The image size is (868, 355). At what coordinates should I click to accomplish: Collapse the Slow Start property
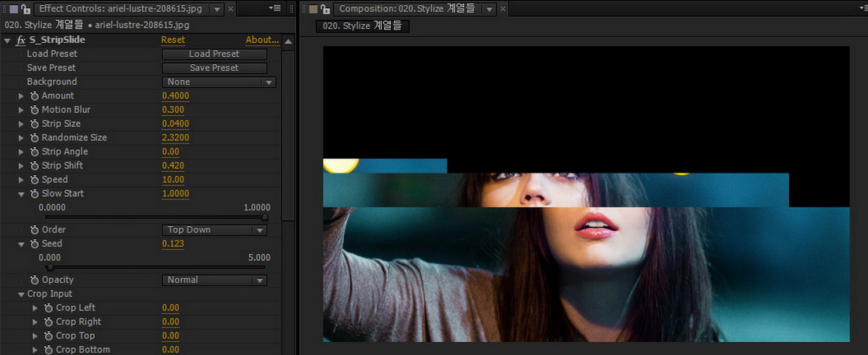(x=21, y=194)
